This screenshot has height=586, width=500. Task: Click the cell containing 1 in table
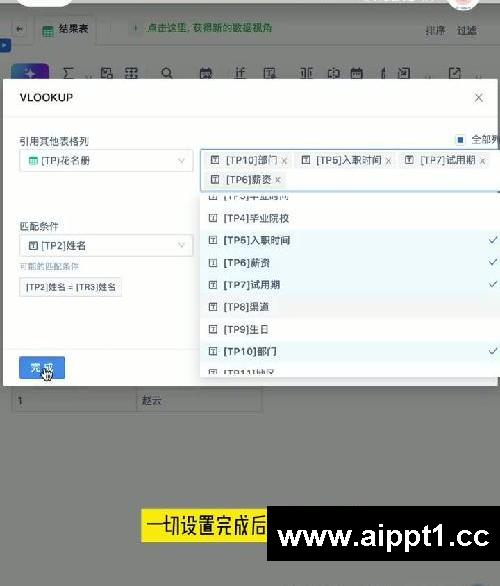(x=75, y=400)
